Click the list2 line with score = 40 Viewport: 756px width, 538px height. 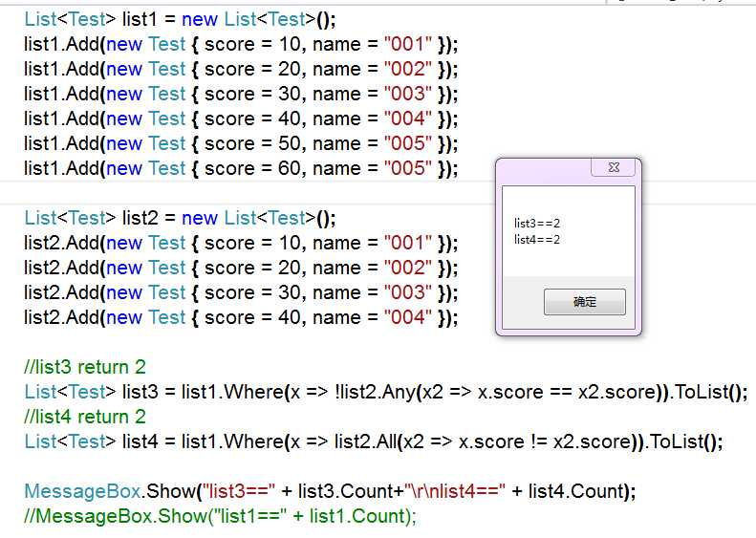point(241,317)
